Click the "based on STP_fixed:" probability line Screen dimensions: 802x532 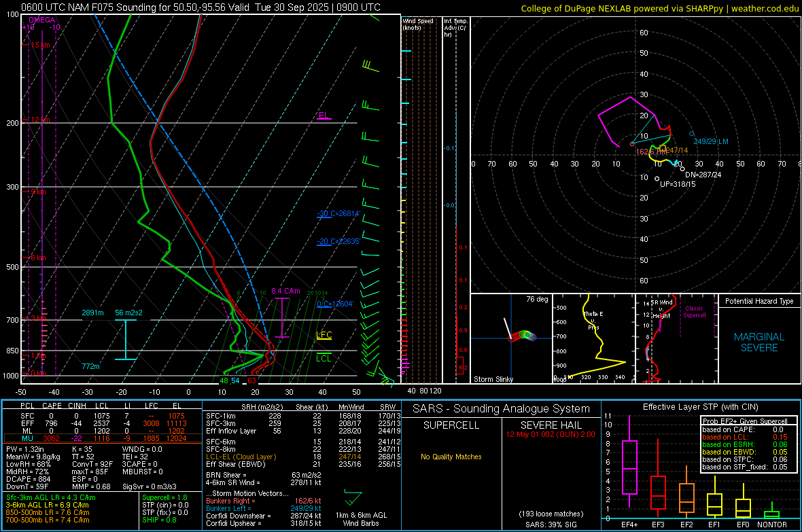[745, 467]
